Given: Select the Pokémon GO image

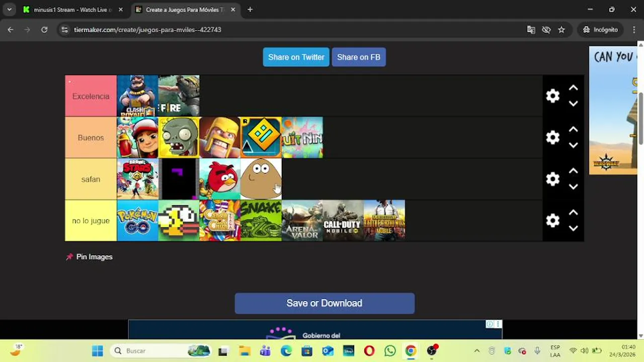Looking at the screenshot, I should [137, 220].
